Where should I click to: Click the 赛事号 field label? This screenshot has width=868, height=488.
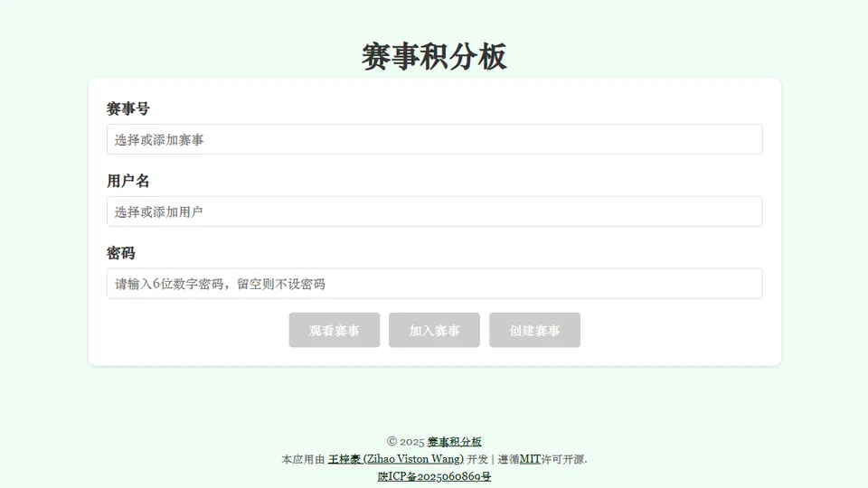click(127, 109)
